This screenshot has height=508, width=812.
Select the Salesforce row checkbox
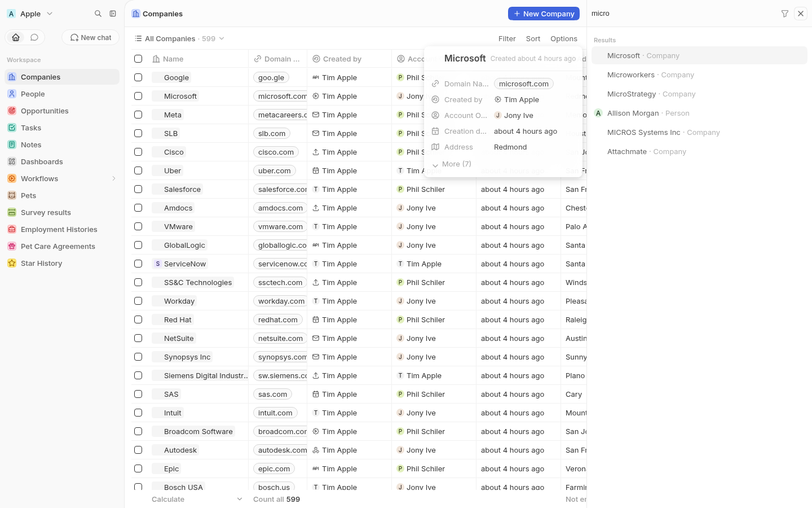pos(138,189)
